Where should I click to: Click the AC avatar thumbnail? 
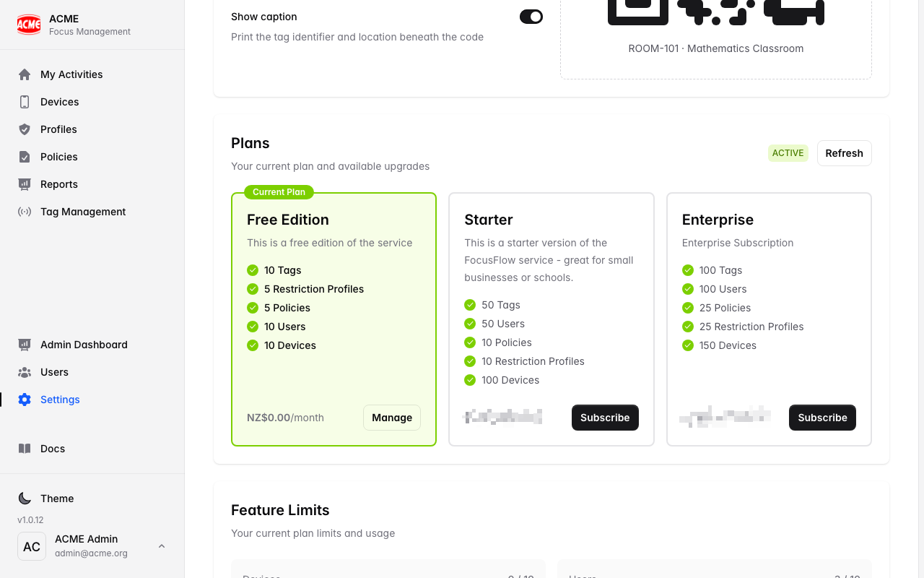[x=32, y=546]
